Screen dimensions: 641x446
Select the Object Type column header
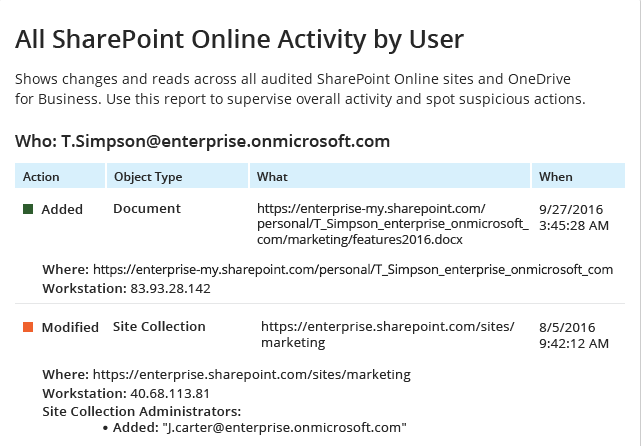pyautogui.click(x=177, y=176)
